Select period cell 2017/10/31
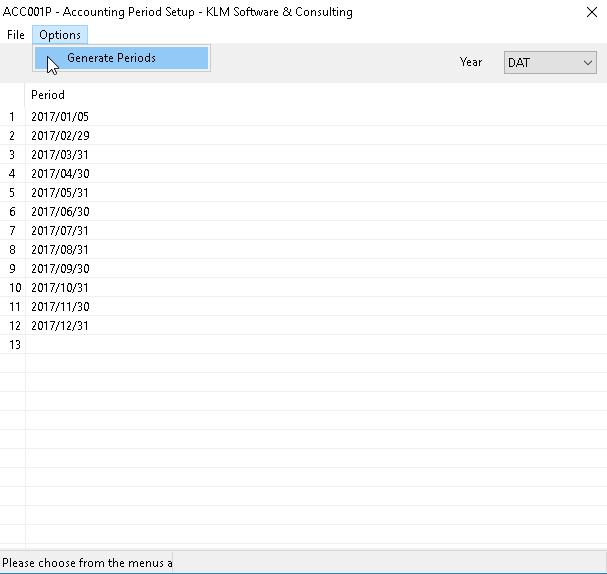The height and width of the screenshot is (574, 607). click(316, 287)
